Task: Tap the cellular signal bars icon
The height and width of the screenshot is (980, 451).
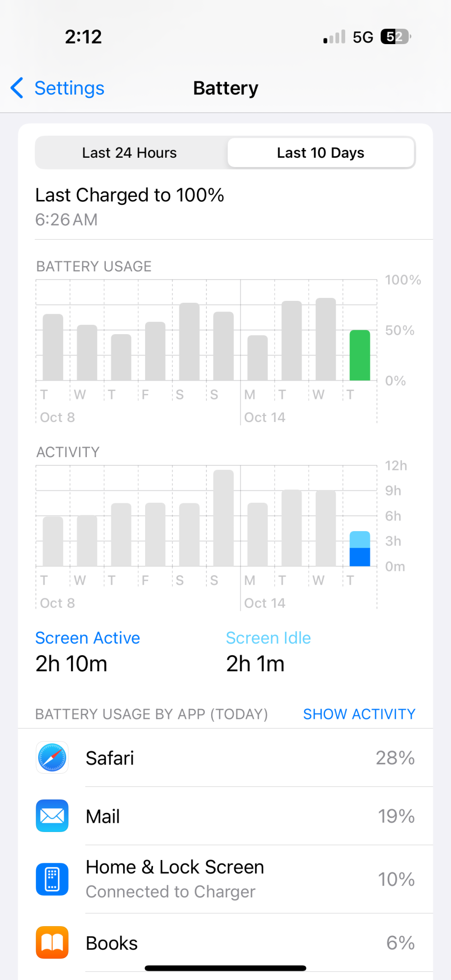Action: [x=334, y=37]
